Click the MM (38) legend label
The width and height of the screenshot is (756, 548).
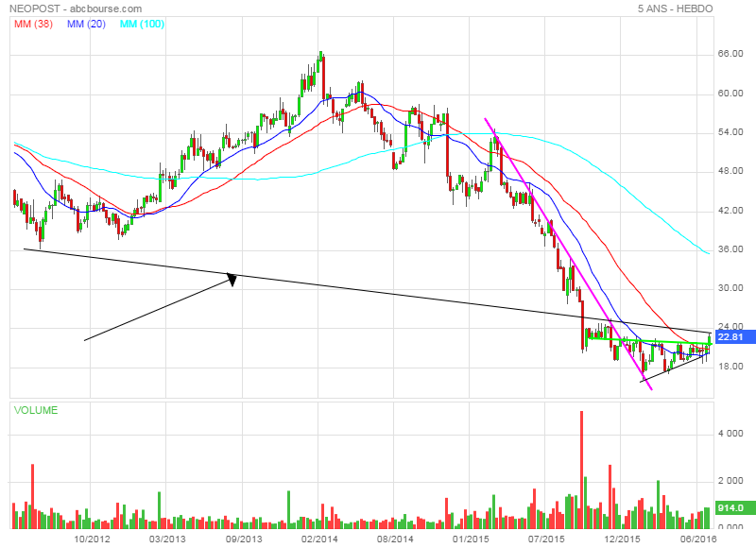click(x=34, y=24)
